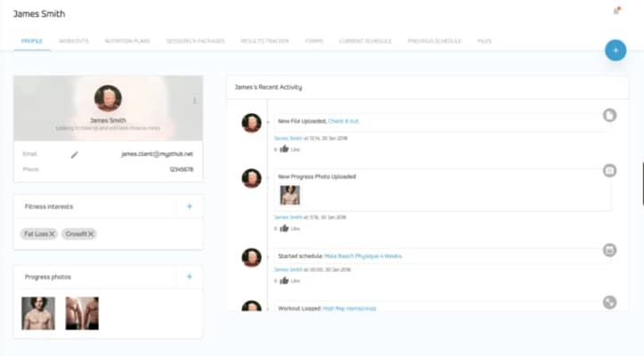The image size is (644, 356).
Task: Open the first progress photo thumbnail
Action: (38, 313)
